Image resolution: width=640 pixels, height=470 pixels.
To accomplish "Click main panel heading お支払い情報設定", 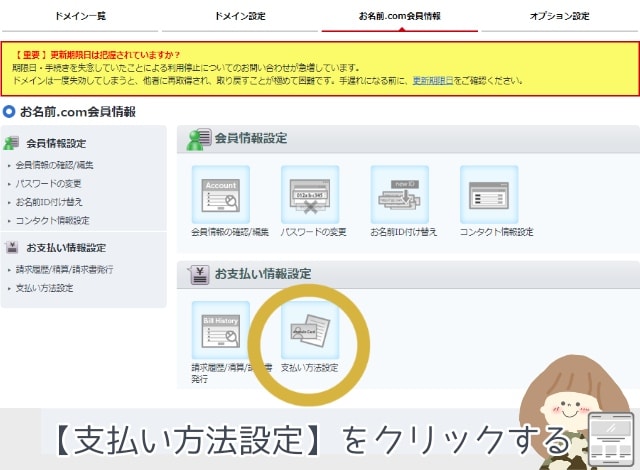I will (x=263, y=273).
